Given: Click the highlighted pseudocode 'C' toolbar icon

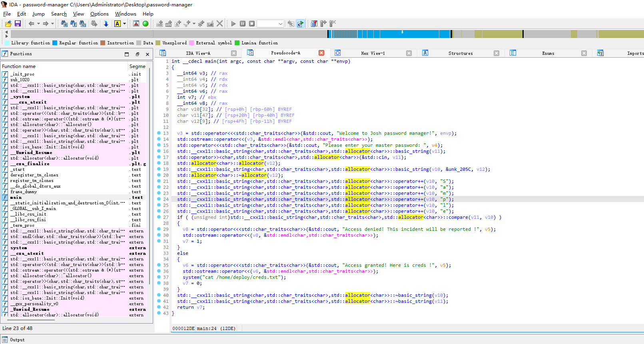Looking at the screenshot, I should pos(300,24).
